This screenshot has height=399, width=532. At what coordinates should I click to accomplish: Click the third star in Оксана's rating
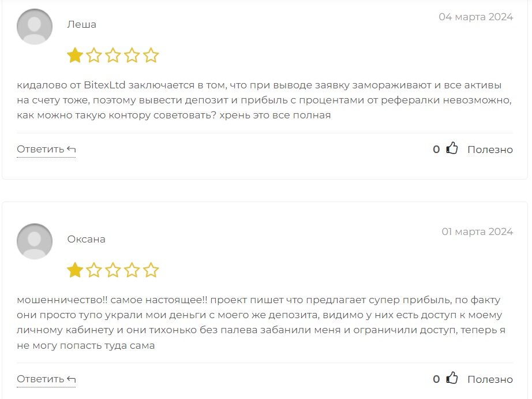(x=113, y=270)
